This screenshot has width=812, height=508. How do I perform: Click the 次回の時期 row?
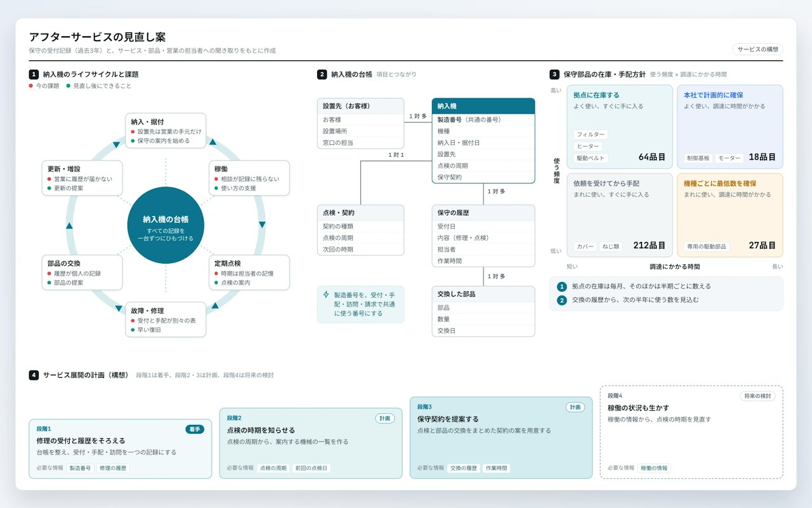(360, 250)
